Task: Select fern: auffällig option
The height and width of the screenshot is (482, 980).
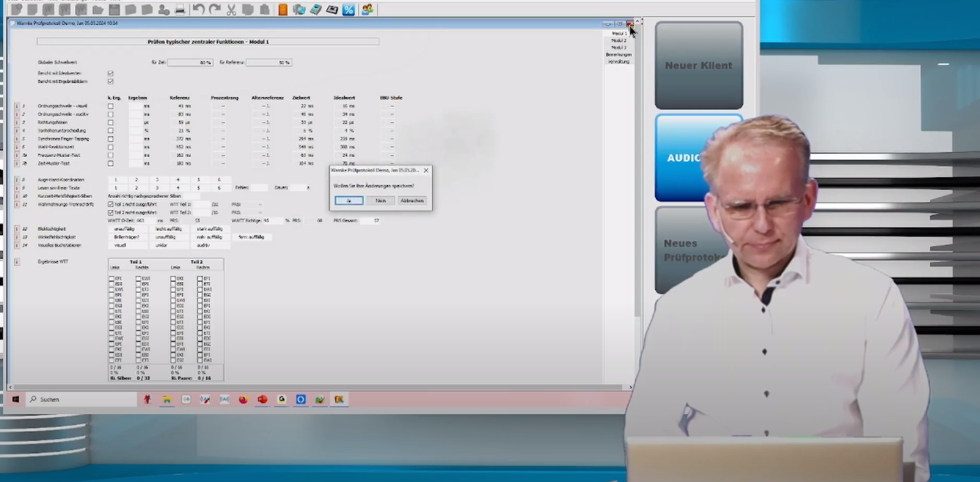Action: pyautogui.click(x=251, y=237)
